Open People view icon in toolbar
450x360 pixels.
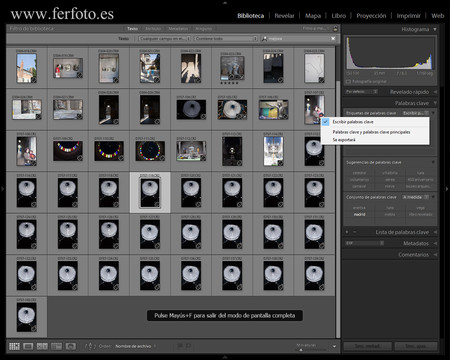[x=71, y=346]
